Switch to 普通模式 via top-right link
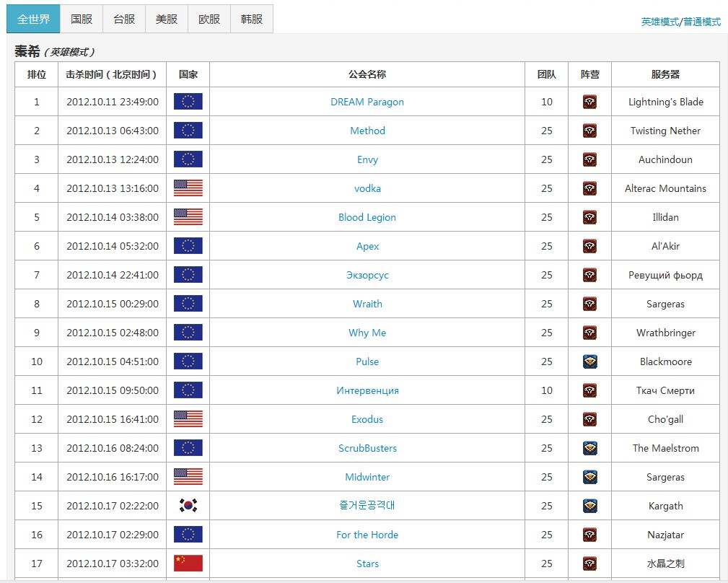The width and height of the screenshot is (728, 583). coord(701,22)
